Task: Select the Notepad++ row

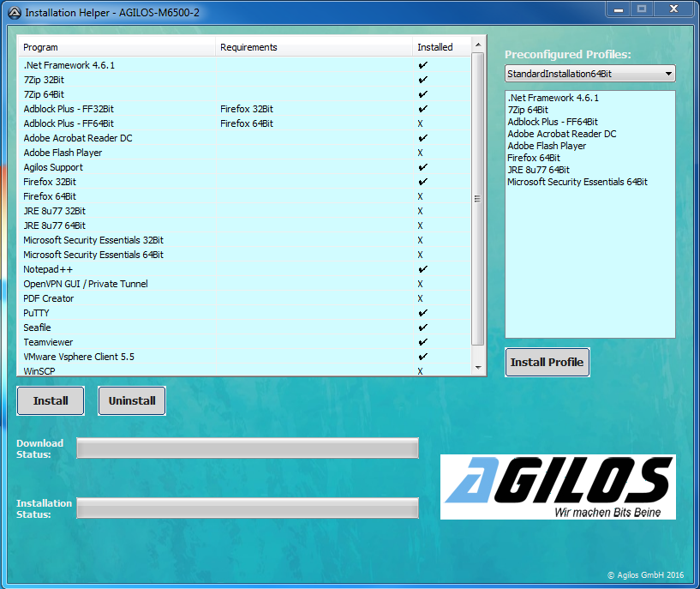Action: point(244,270)
